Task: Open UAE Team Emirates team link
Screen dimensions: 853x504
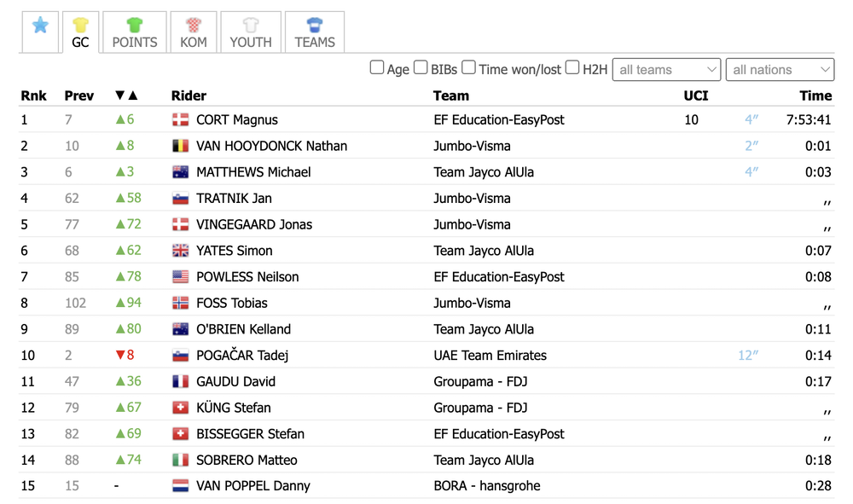Action: [x=490, y=356]
